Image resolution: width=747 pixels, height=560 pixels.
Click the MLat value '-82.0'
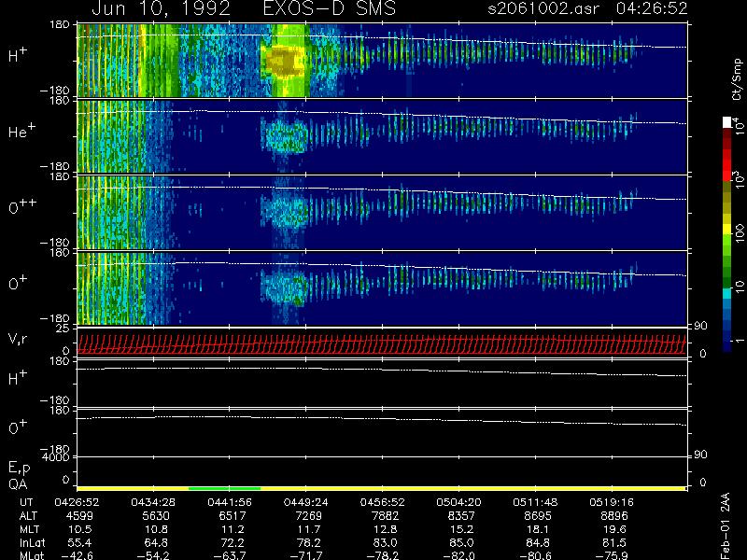458,555
